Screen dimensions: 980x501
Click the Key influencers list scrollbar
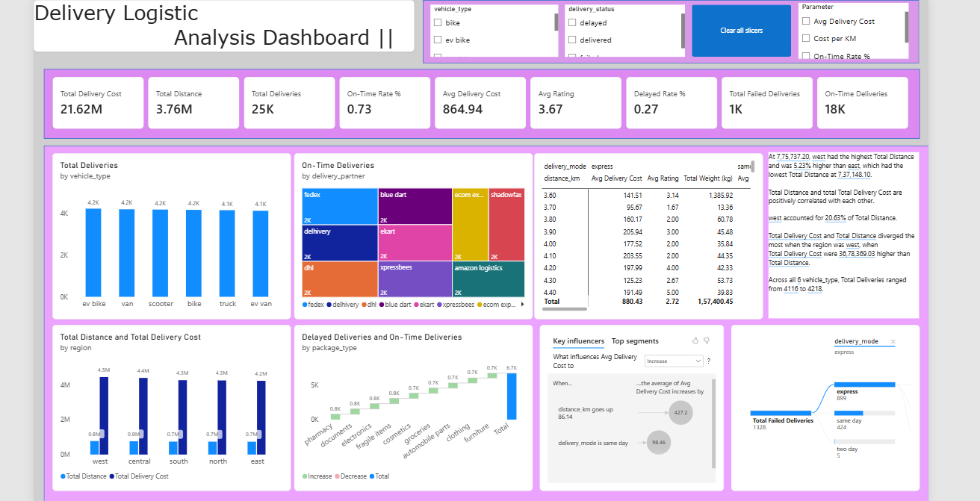coord(713,423)
